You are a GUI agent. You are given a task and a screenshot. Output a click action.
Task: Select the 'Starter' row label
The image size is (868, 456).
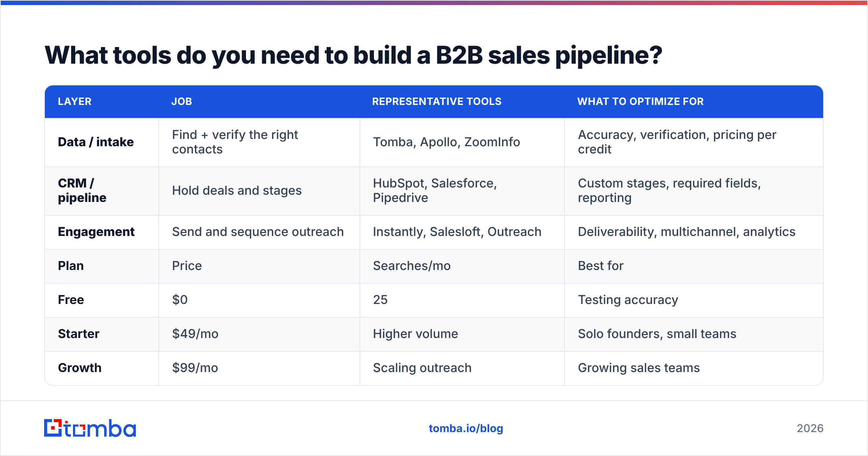(x=78, y=334)
